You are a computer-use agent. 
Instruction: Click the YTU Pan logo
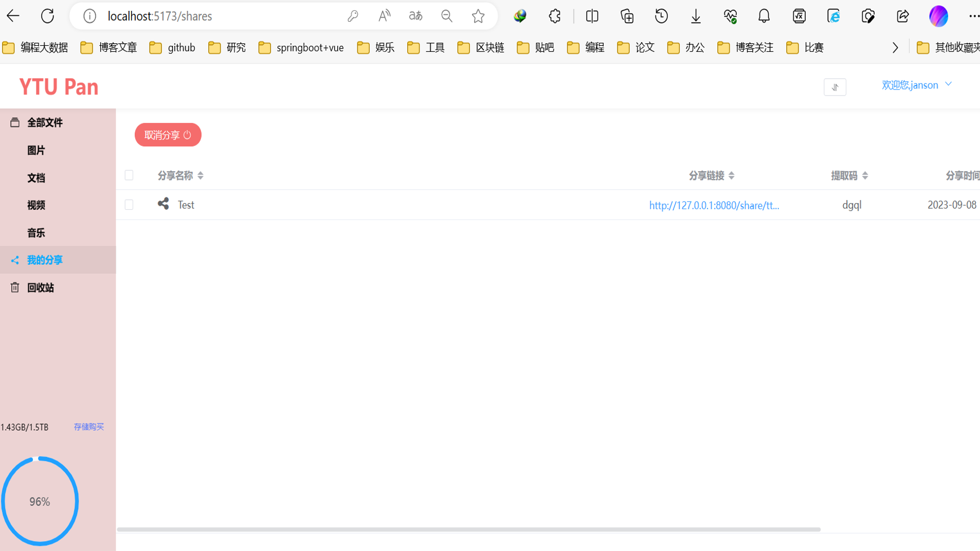point(59,86)
